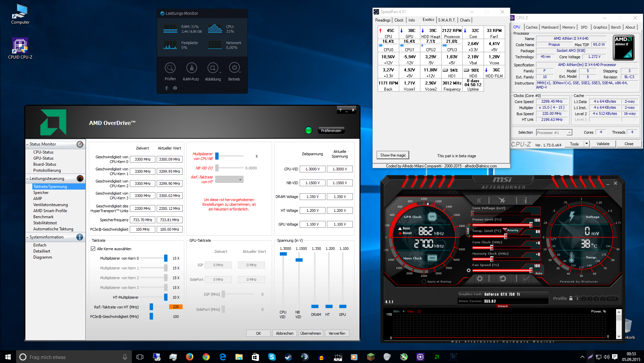Click the gauge icon beside Status Monitor
644x363 pixels.
[80, 144]
